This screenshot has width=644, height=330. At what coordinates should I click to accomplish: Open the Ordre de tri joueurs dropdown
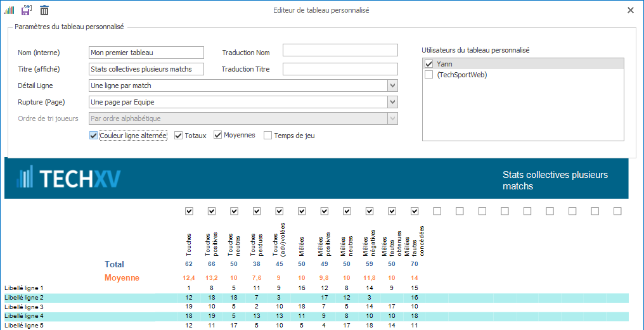pyautogui.click(x=392, y=118)
